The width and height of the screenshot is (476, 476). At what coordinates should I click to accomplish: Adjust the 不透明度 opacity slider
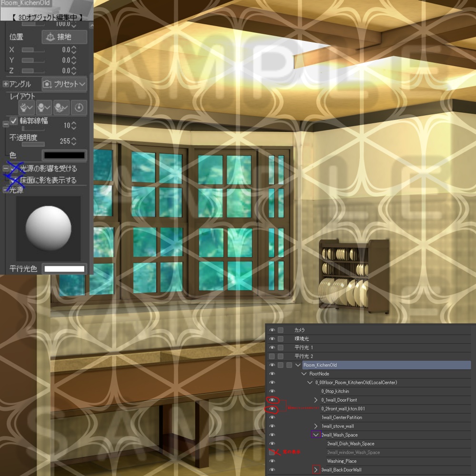pos(33,144)
